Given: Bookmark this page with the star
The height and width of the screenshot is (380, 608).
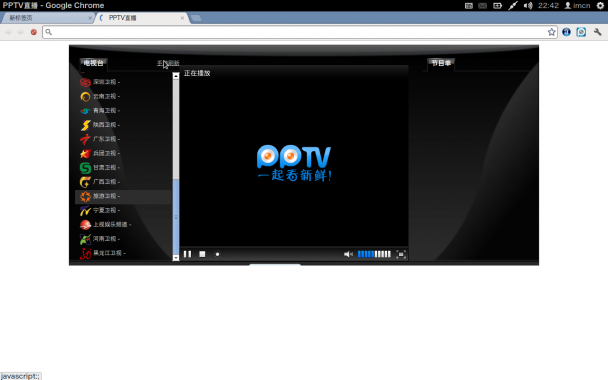Looking at the screenshot, I should click(551, 32).
